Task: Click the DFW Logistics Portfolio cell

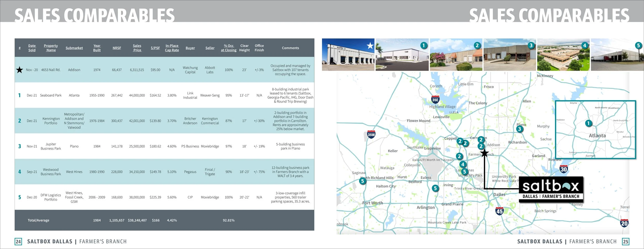Action: 51,197
